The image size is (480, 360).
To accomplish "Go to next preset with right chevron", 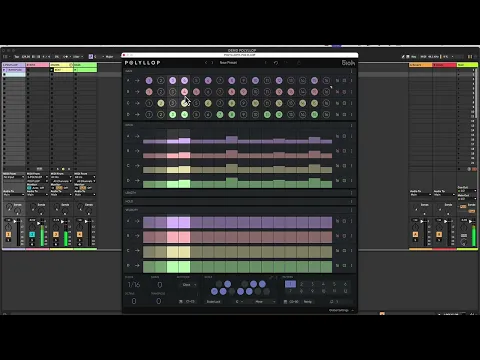I will tap(212, 63).
